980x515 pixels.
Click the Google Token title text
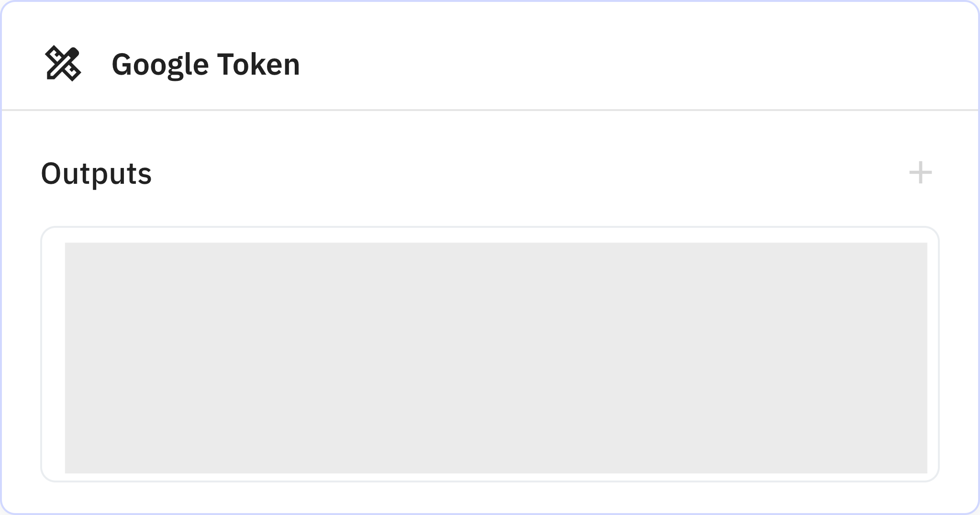206,65
